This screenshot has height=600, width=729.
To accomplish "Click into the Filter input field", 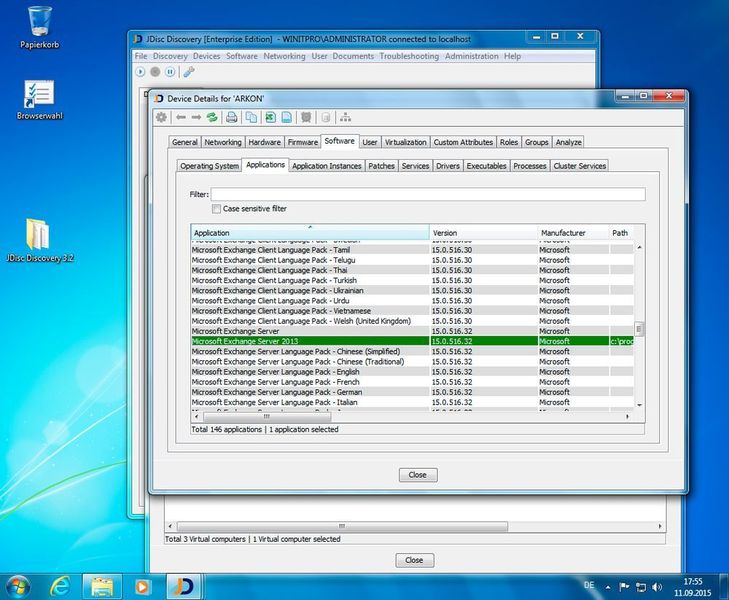I will [x=428, y=194].
